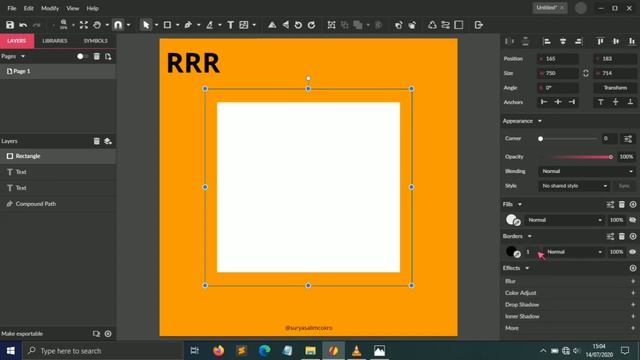Open the Pages dropdown arrow
Screen dimensions: 640x360
(23, 56)
